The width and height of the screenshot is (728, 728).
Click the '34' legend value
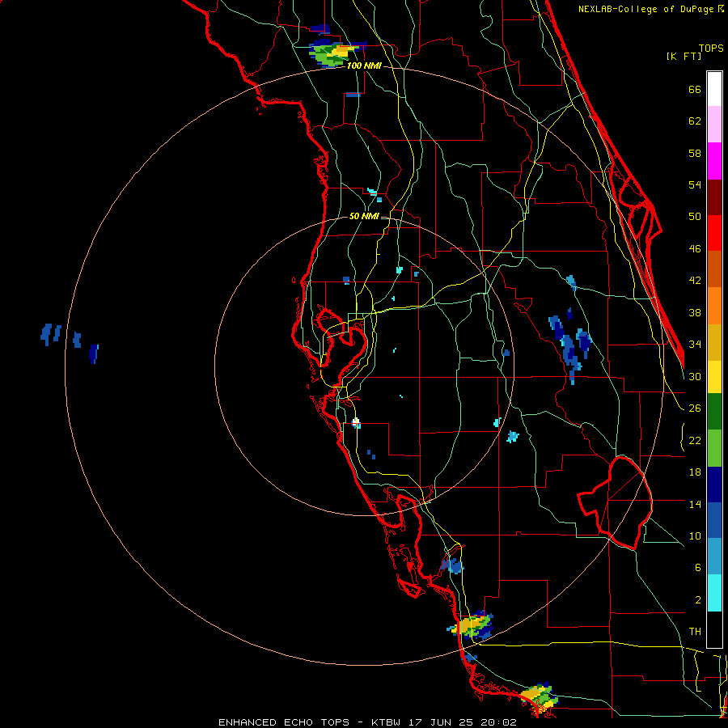695,345
